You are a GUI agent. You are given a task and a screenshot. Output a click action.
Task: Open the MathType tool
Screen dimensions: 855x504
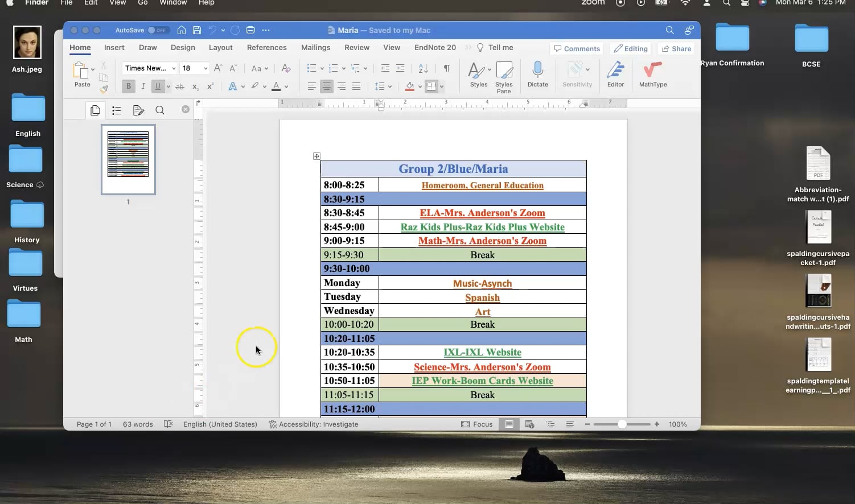[x=653, y=75]
